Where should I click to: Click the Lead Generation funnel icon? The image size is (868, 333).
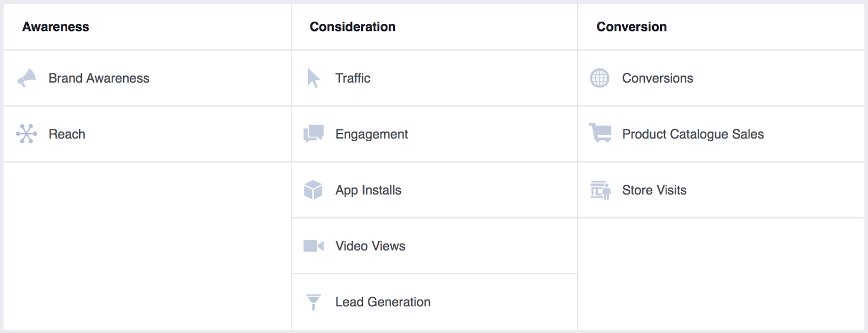pyautogui.click(x=314, y=302)
